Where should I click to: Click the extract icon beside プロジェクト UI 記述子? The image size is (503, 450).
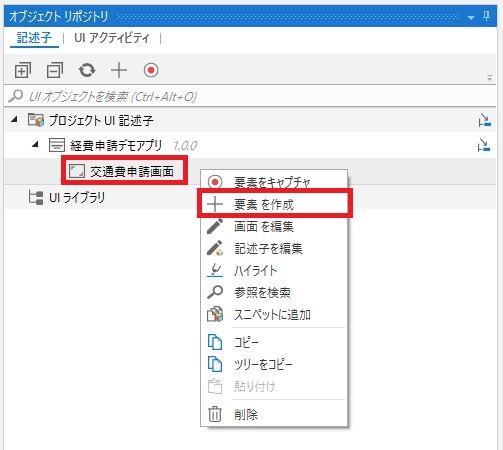(484, 120)
